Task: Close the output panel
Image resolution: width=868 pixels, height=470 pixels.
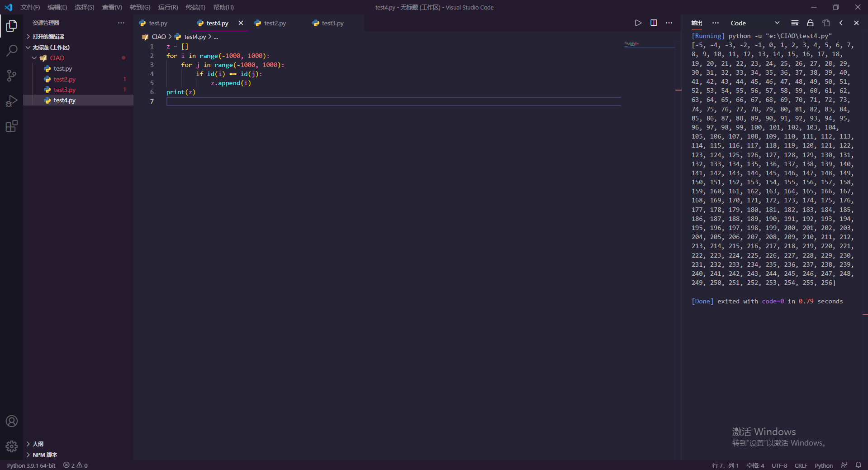Action: click(856, 23)
